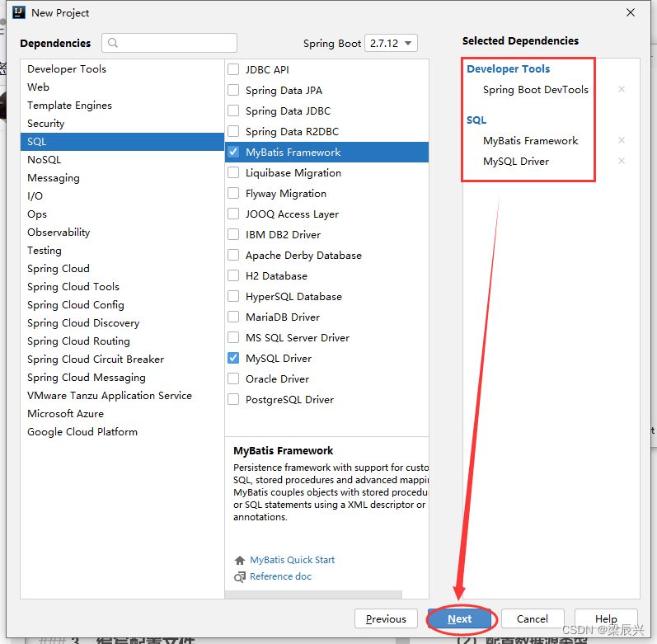
Task: Enable Spring Data JPA dependency
Action: [x=233, y=90]
